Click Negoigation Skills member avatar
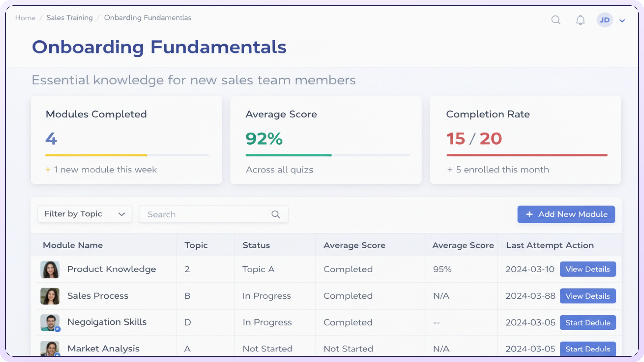Screen dimensions: 644x362 [50, 323]
